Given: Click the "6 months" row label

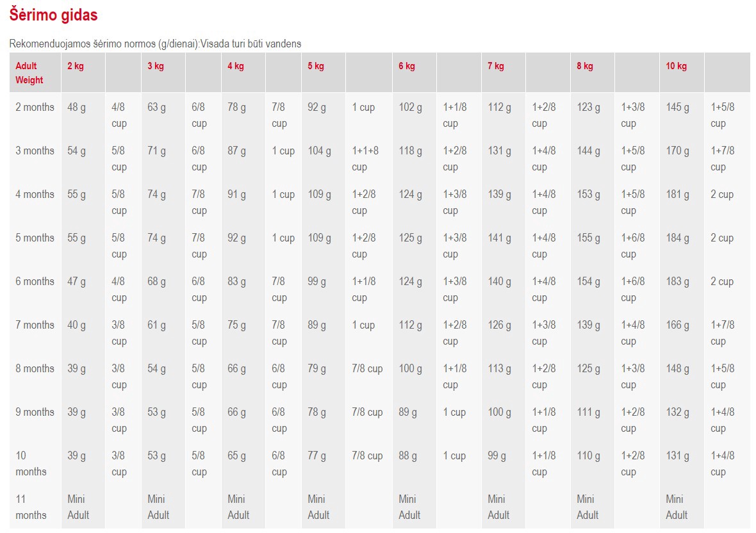Looking at the screenshot, I should coord(35,282).
